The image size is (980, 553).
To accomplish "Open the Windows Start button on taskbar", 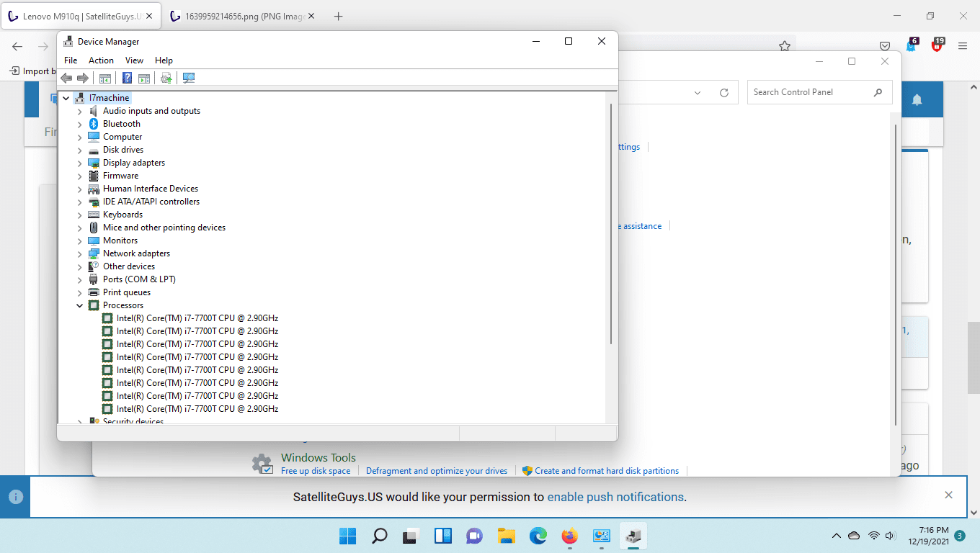I will (x=347, y=536).
